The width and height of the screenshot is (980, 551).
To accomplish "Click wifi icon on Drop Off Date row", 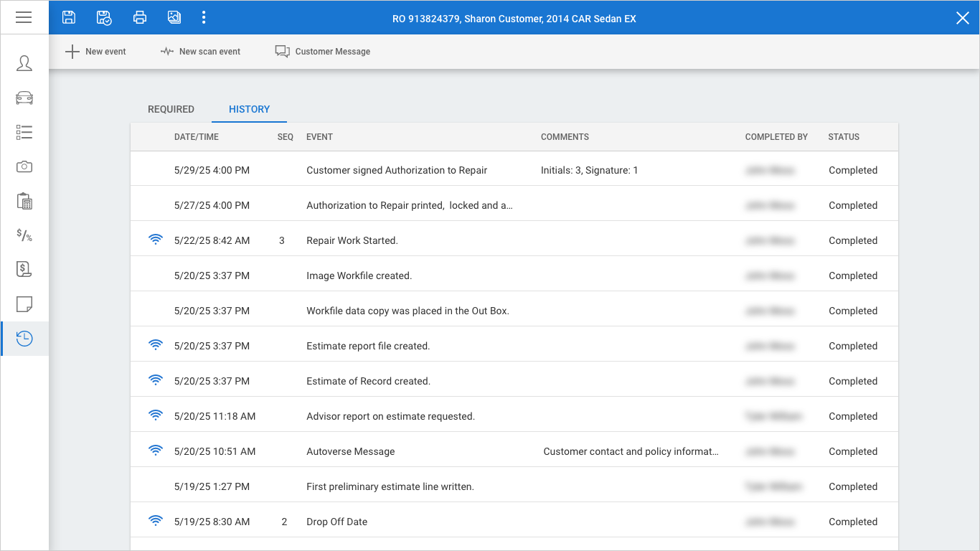I will click(156, 521).
